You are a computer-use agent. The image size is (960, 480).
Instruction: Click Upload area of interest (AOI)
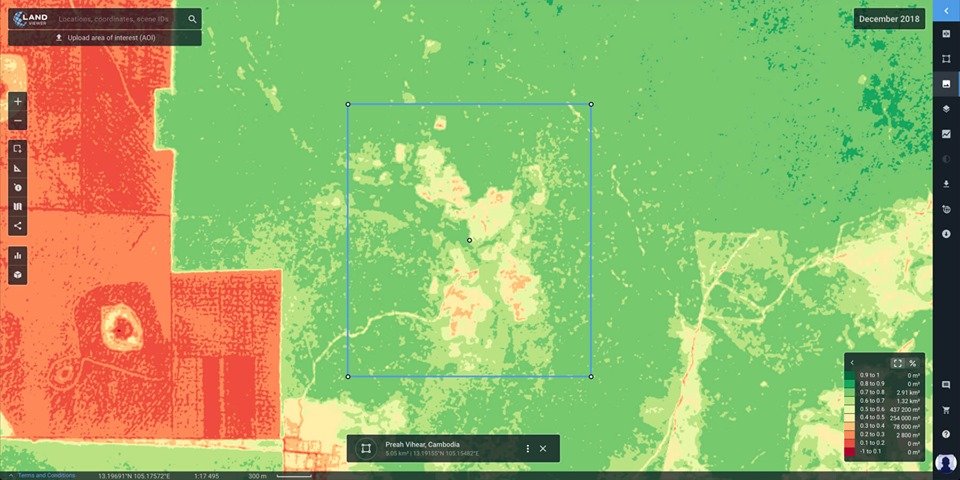[x=105, y=38]
